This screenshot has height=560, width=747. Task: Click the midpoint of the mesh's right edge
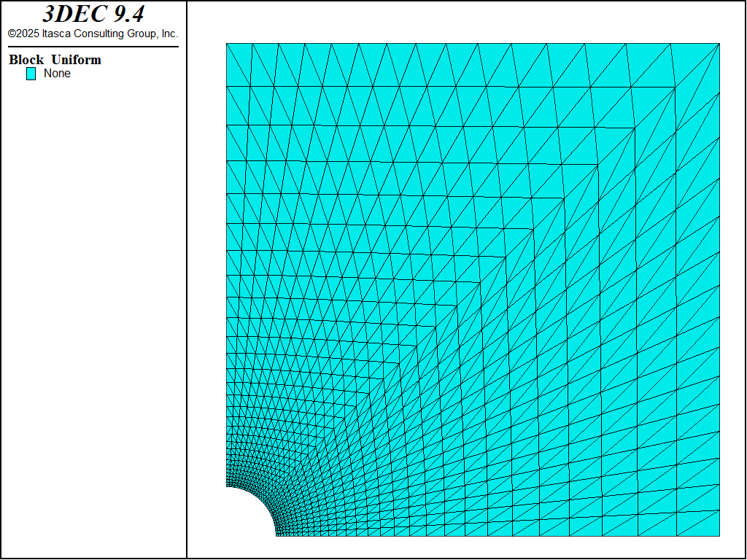719,289
